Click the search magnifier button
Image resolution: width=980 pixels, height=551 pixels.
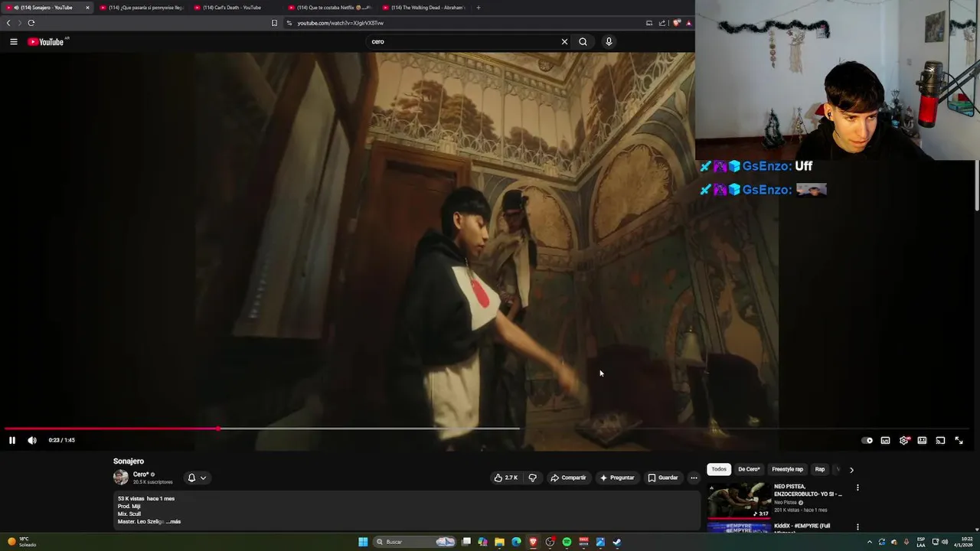pos(583,41)
